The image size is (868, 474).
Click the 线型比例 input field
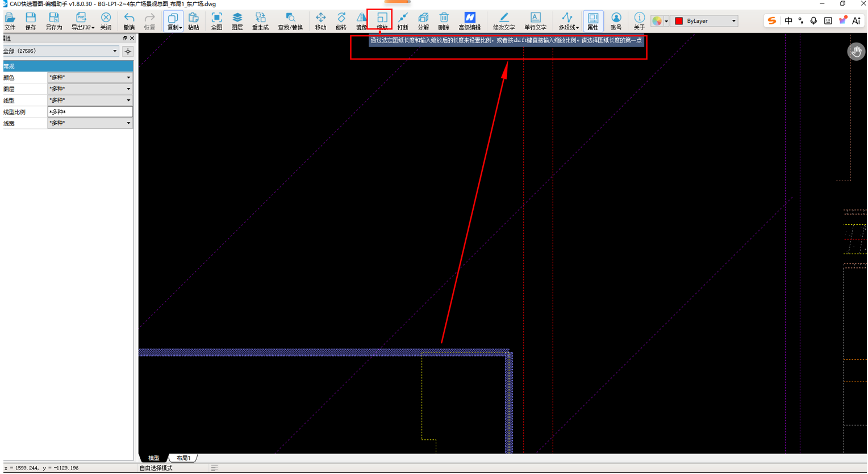coord(90,112)
